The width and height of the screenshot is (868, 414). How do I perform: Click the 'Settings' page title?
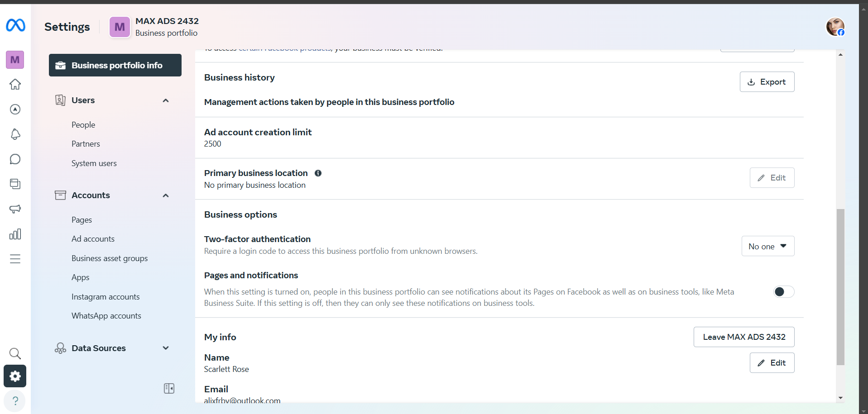pyautogui.click(x=67, y=27)
